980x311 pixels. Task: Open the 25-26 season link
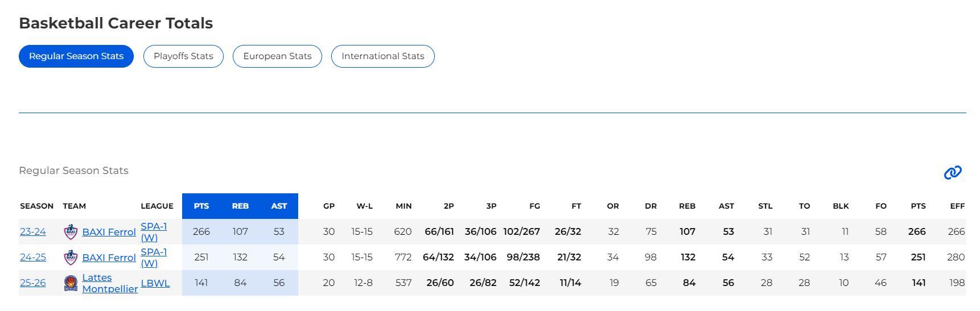33,283
